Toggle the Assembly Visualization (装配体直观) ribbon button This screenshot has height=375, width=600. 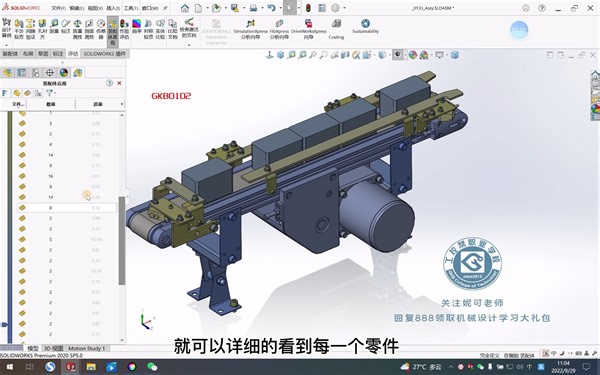click(x=112, y=31)
